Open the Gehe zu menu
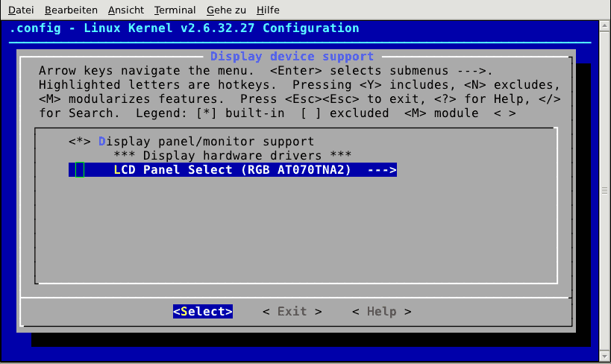611x364 pixels. point(226,10)
